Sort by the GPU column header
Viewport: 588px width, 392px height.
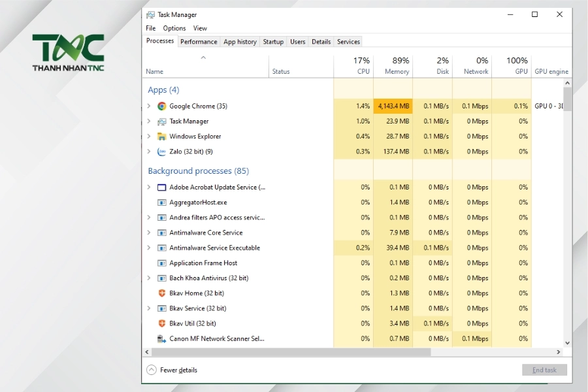point(512,67)
